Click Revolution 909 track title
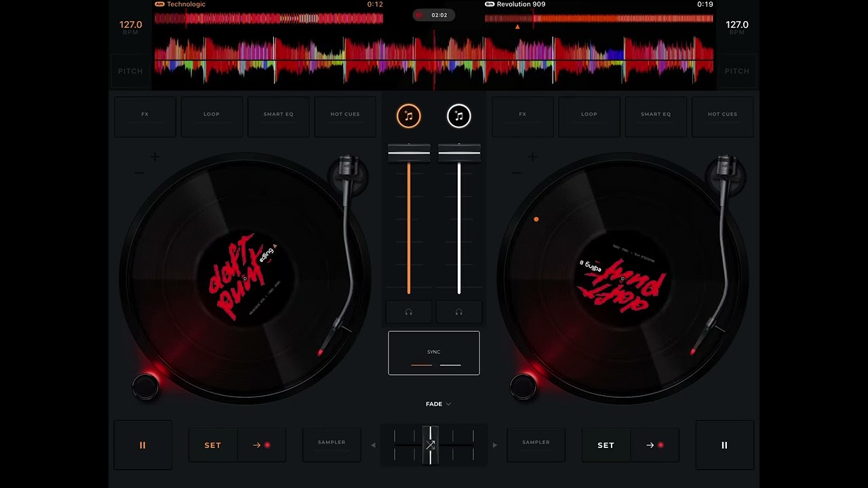Screen dimensions: 868x488 pyautogui.click(x=521, y=4)
